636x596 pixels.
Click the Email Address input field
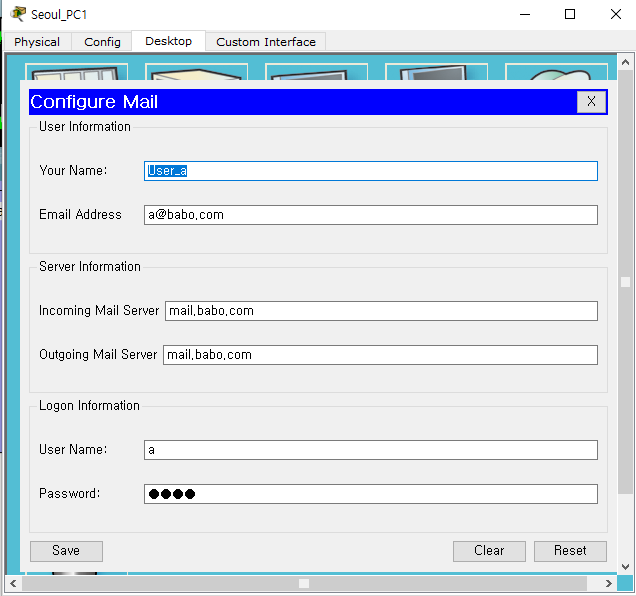tap(371, 215)
